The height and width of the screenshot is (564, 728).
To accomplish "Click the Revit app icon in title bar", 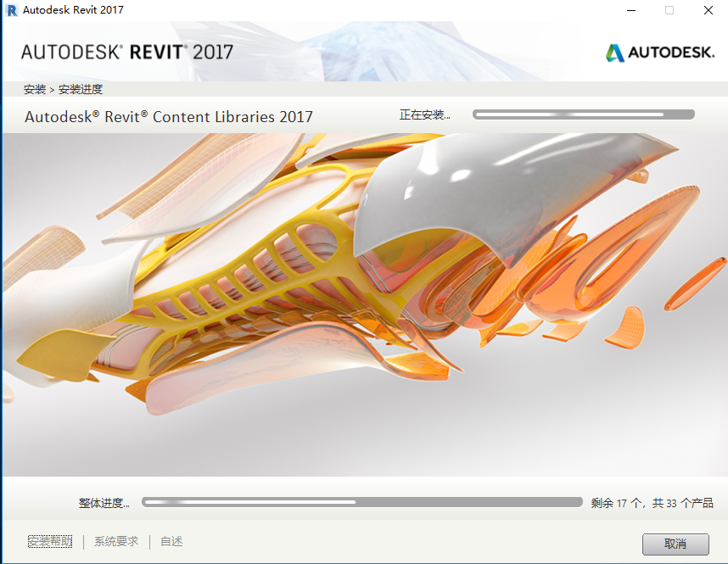I will point(12,9).
